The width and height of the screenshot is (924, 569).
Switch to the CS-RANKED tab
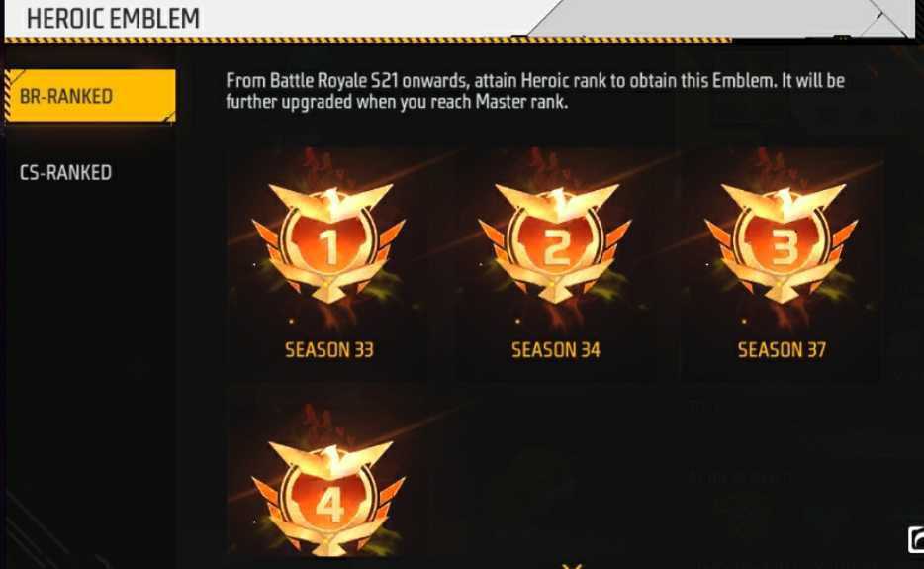65,173
